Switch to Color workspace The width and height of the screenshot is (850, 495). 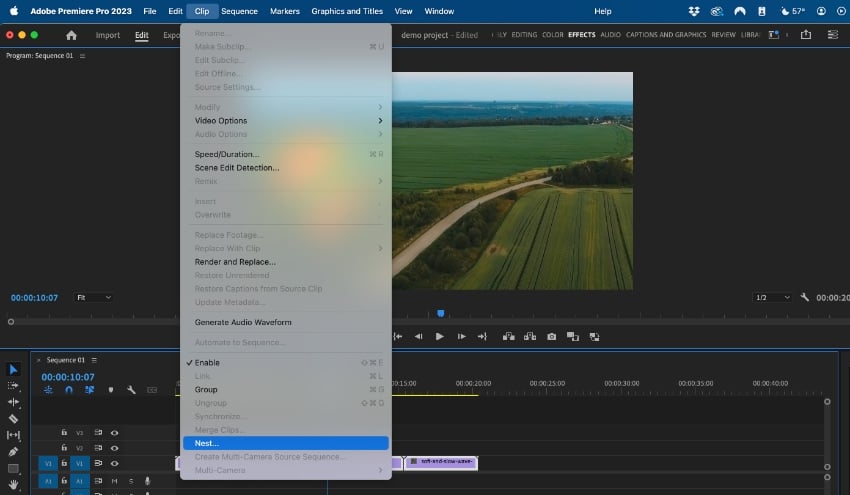pyautogui.click(x=552, y=35)
